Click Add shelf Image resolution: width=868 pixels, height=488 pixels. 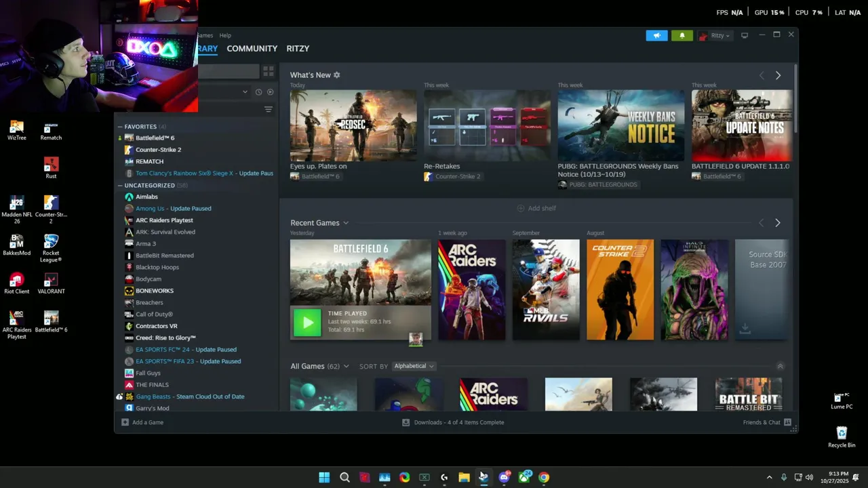click(536, 208)
